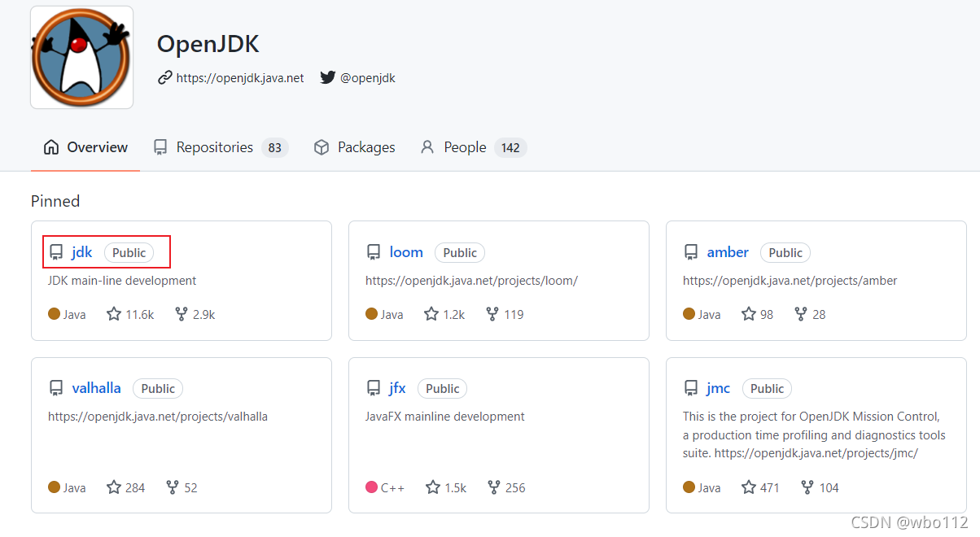Click the star icon on jdk card
The image size is (980, 537).
pyautogui.click(x=114, y=314)
